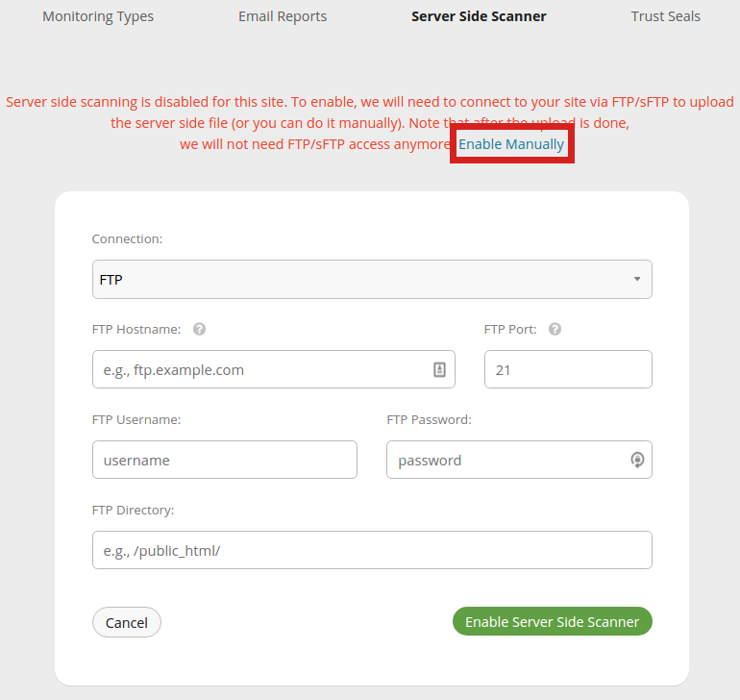Screen dimensions: 740x700
Task: Click the Enable Manually link
Action: [x=511, y=144]
